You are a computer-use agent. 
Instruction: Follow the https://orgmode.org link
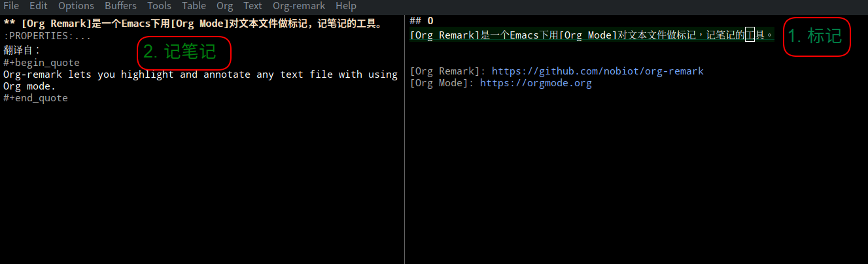coord(536,84)
